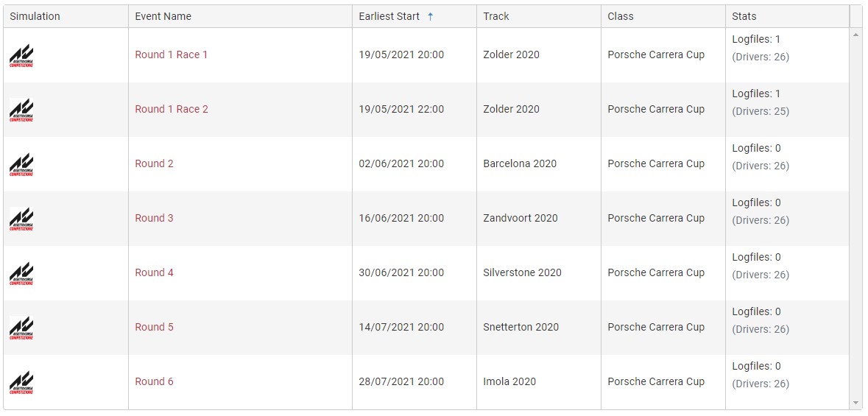This screenshot has height=416, width=868.
Task: Select the Silverstone 2020 track cell
Action: pyautogui.click(x=522, y=272)
